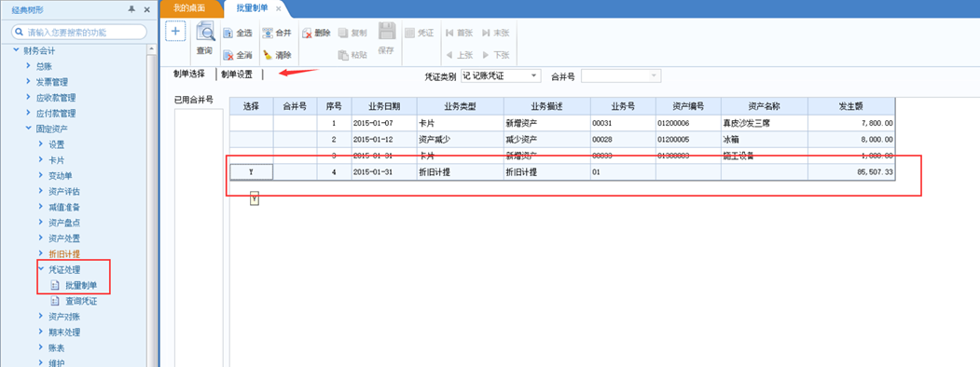The height and width of the screenshot is (367, 980).
Task: Collapse the 凭证处理 tree node
Action: (x=41, y=269)
